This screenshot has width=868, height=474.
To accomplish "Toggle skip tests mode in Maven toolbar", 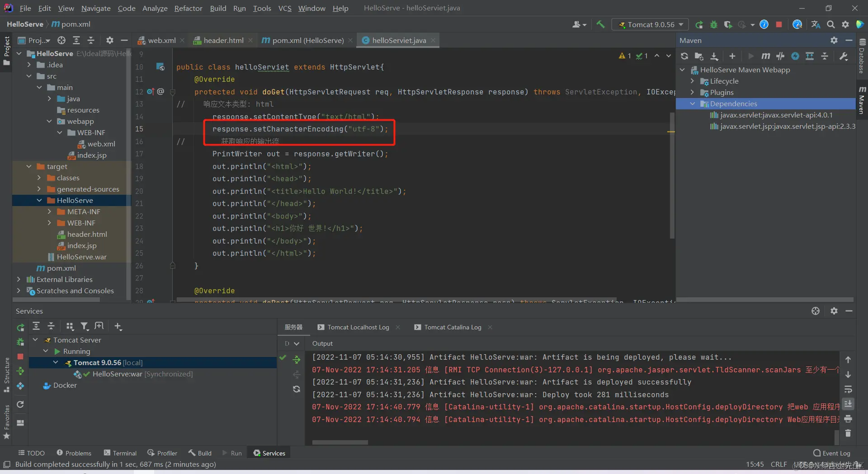I will click(795, 56).
